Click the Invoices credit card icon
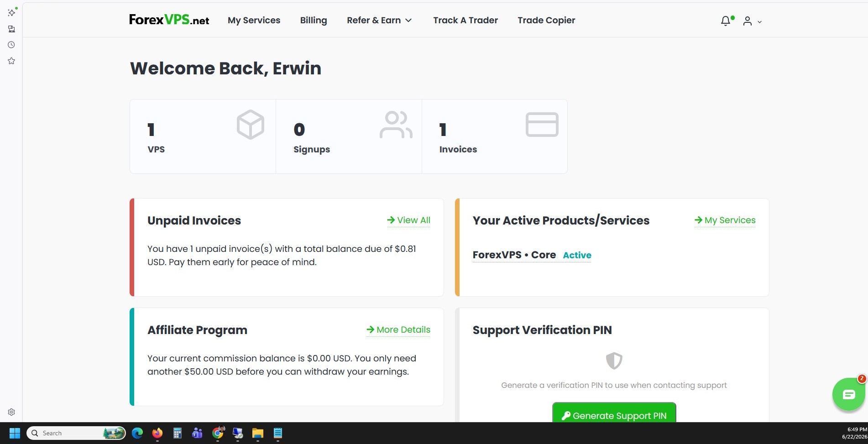 pos(542,125)
